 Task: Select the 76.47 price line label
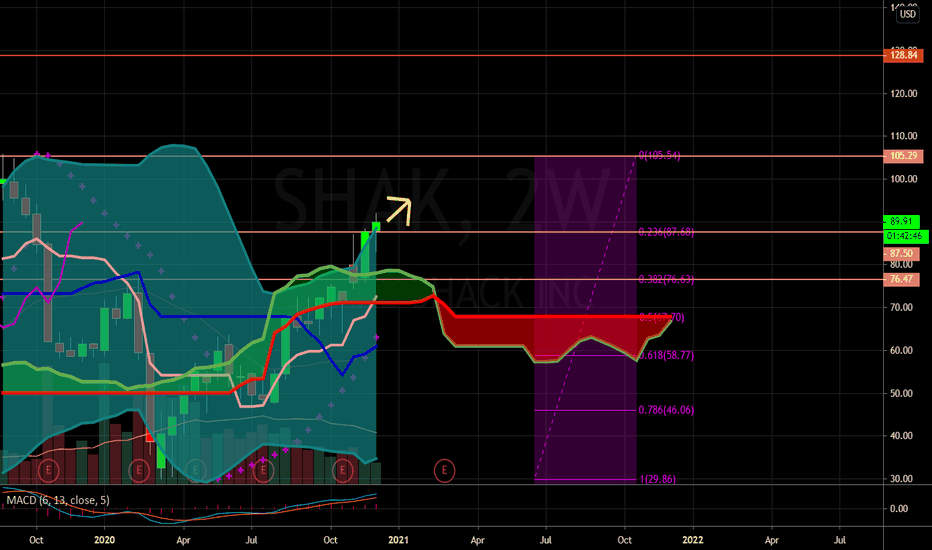tap(902, 279)
